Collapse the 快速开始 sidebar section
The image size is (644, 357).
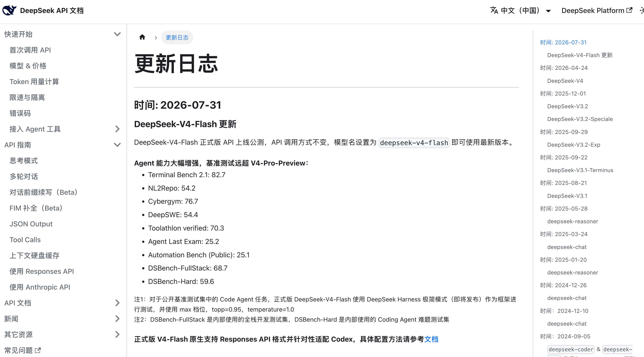point(117,34)
